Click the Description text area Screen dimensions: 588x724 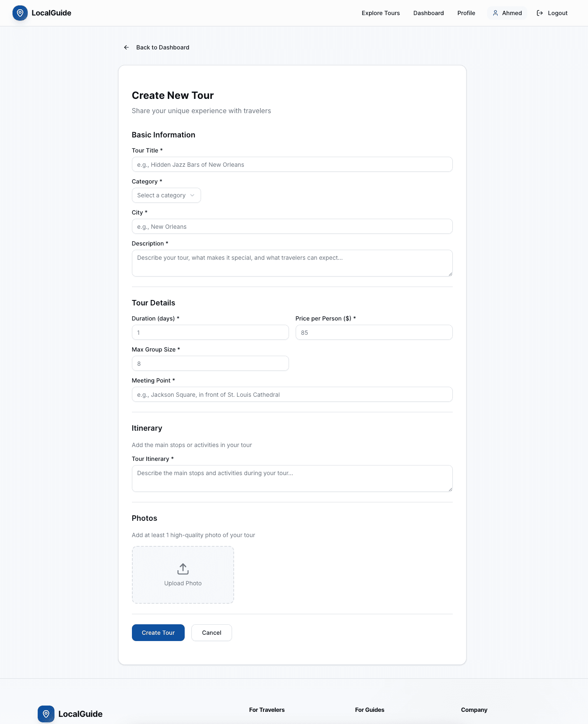(292, 263)
